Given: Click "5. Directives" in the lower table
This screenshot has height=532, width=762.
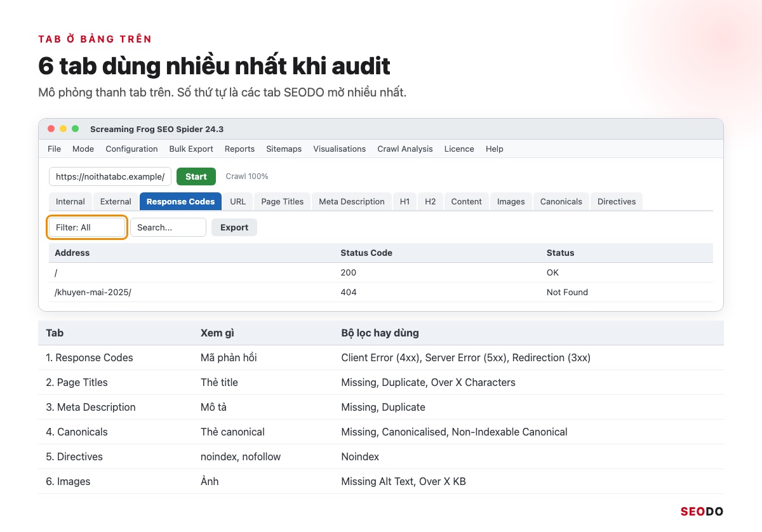Looking at the screenshot, I should click(74, 456).
